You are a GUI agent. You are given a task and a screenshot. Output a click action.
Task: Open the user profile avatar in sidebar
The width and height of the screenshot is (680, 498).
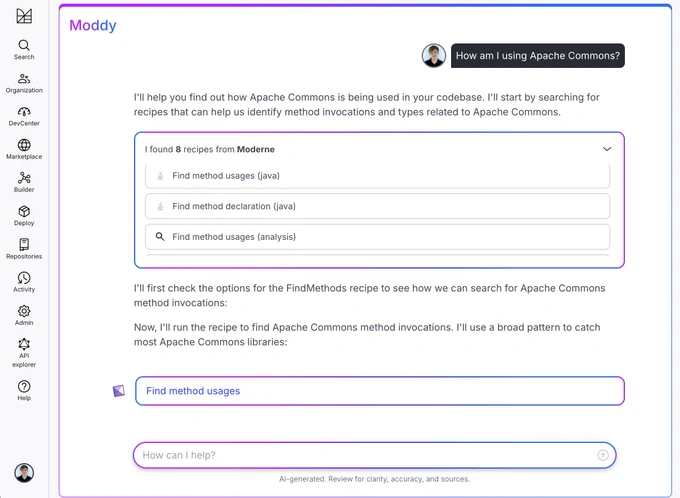click(24, 472)
